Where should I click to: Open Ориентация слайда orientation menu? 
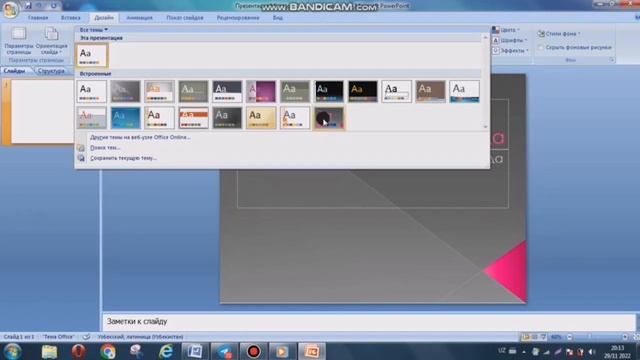coord(51,41)
